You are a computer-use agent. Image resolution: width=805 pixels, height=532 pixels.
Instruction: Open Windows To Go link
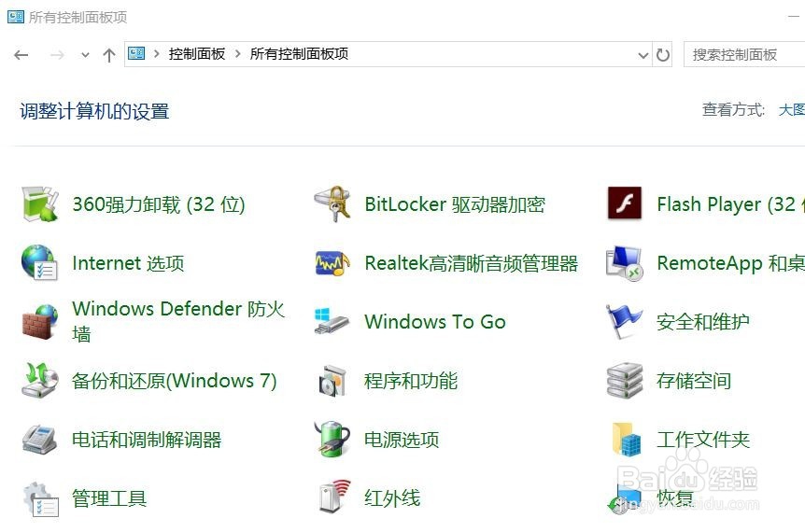click(x=435, y=322)
